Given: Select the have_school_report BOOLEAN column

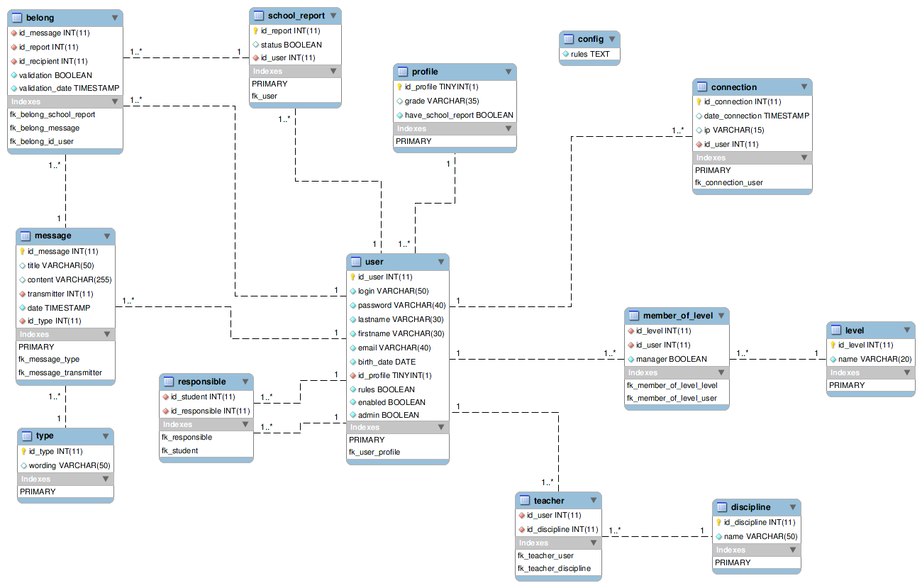Looking at the screenshot, I should pyautogui.click(x=459, y=115).
